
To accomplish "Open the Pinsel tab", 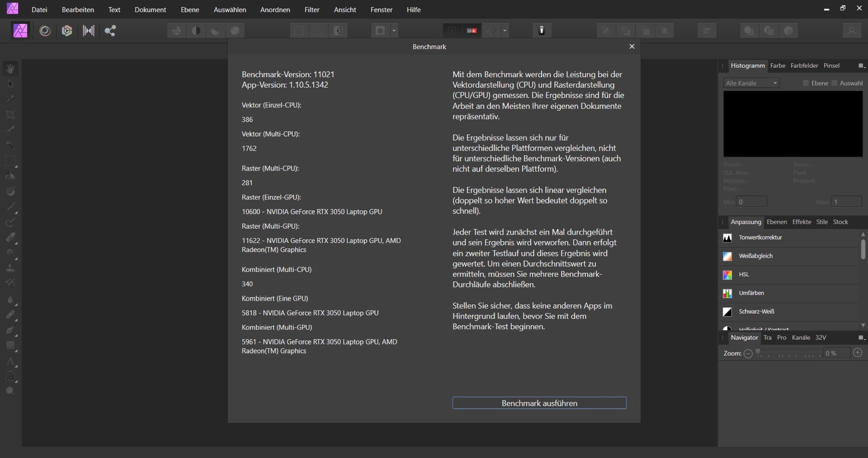I will [831, 65].
